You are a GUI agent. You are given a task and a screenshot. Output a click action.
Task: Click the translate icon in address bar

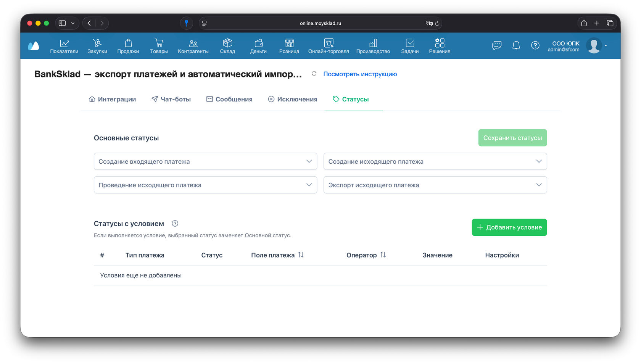(x=429, y=23)
